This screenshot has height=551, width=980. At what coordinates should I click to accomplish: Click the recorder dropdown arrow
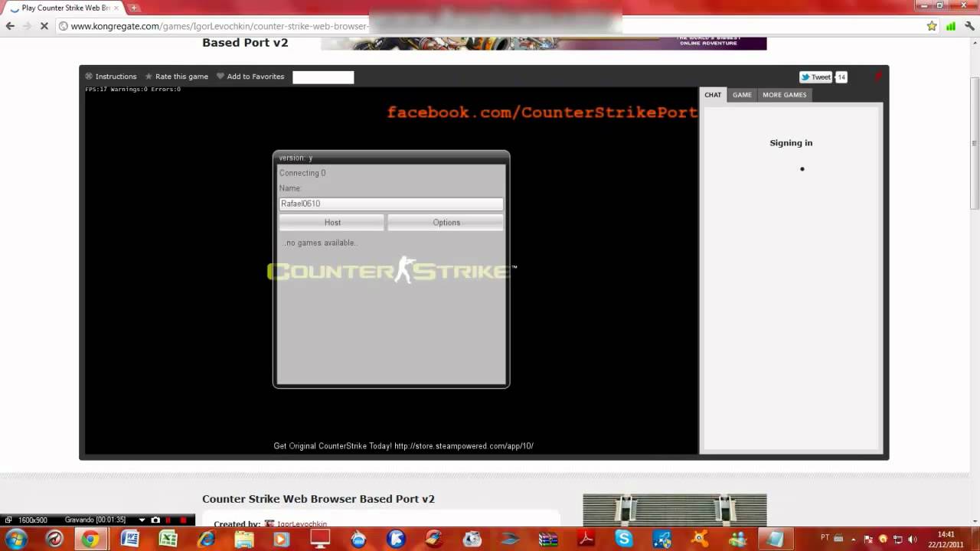[x=142, y=520]
